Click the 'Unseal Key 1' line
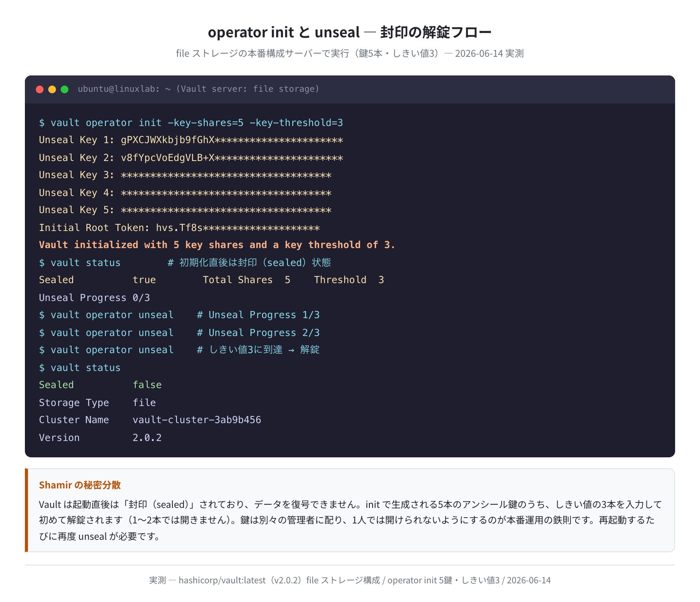The height and width of the screenshot is (602, 700). click(x=191, y=140)
